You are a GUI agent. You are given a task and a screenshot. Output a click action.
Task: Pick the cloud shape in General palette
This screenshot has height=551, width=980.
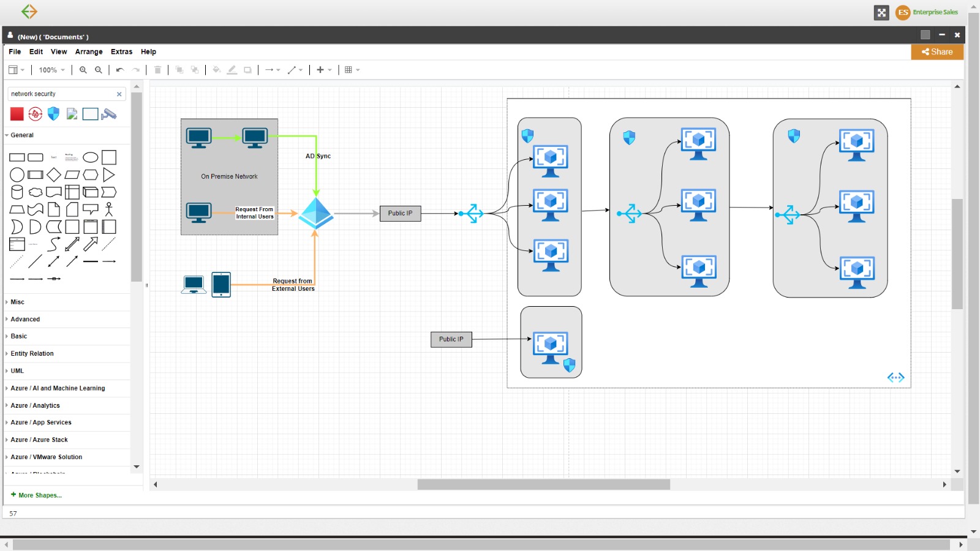(36, 192)
